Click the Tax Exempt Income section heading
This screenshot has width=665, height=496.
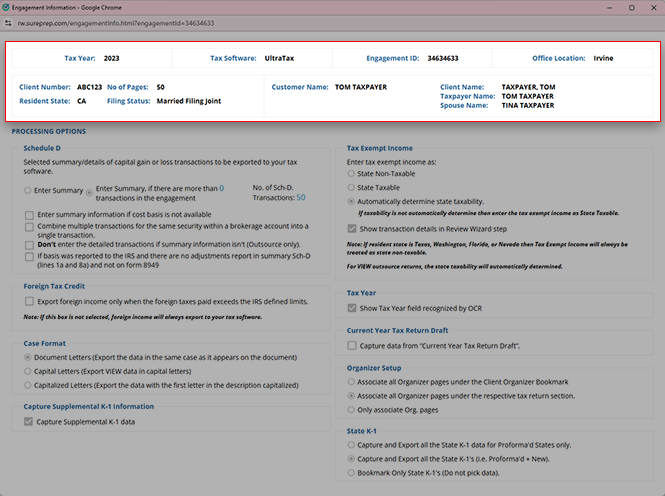tap(380, 148)
